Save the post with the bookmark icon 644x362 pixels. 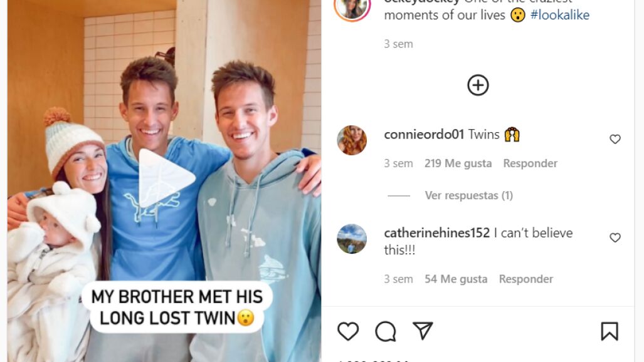pos(610,331)
